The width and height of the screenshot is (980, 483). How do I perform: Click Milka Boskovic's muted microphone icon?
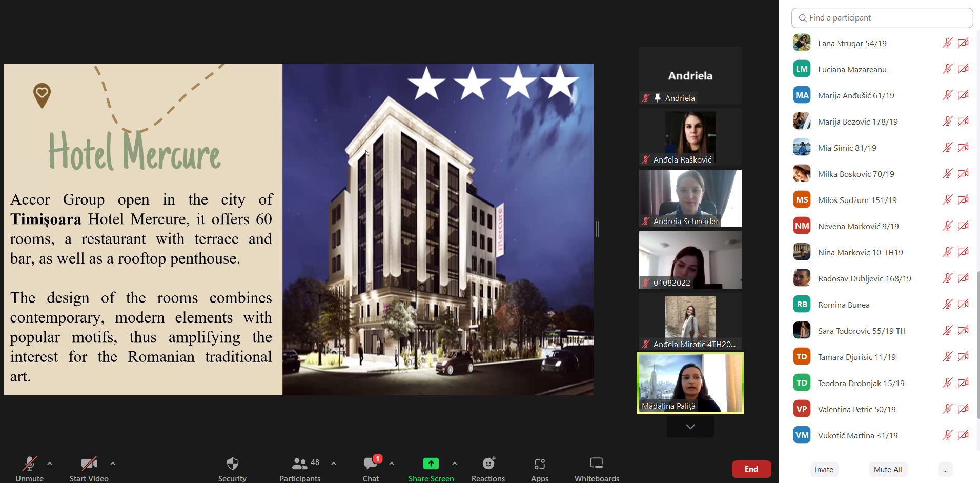coord(947,174)
